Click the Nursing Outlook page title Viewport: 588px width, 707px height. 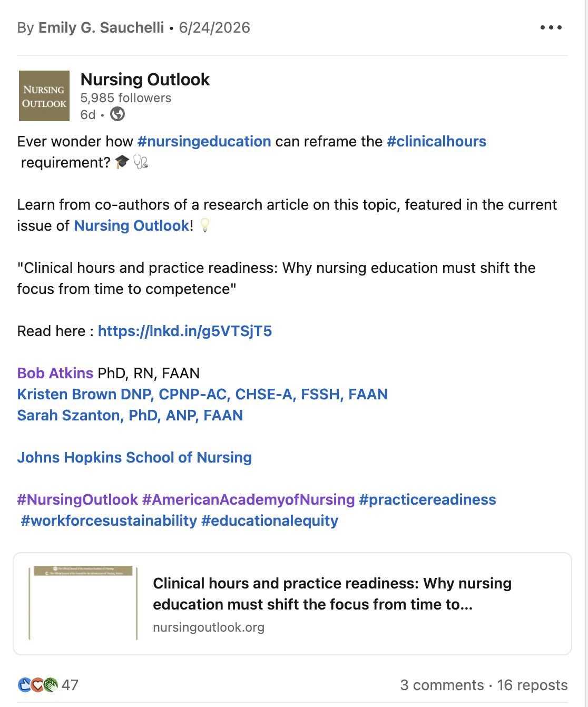pyautogui.click(x=145, y=80)
